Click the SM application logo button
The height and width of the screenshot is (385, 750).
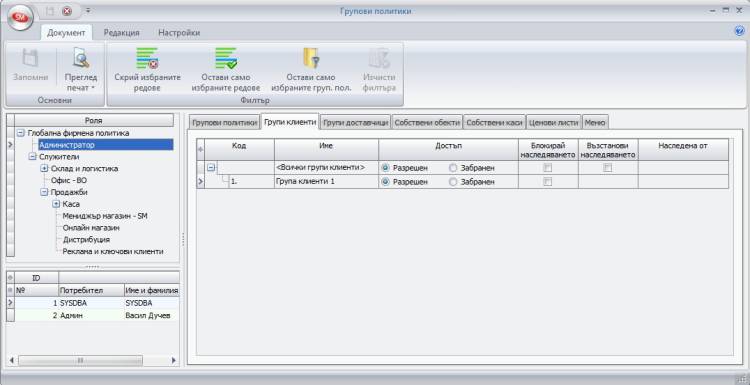pos(21,17)
